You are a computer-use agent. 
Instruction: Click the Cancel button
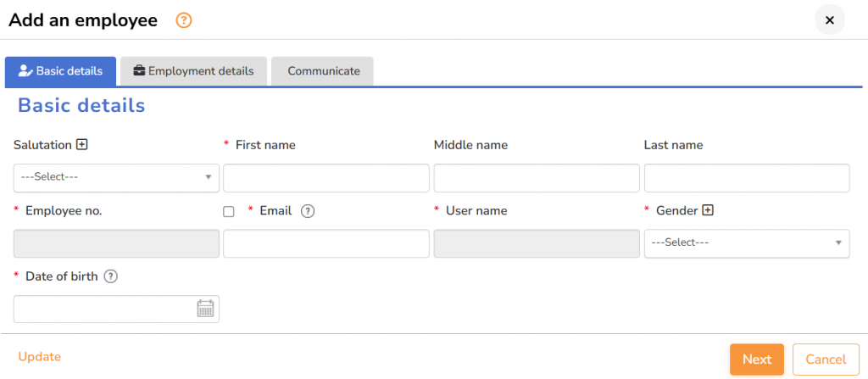coord(825,359)
